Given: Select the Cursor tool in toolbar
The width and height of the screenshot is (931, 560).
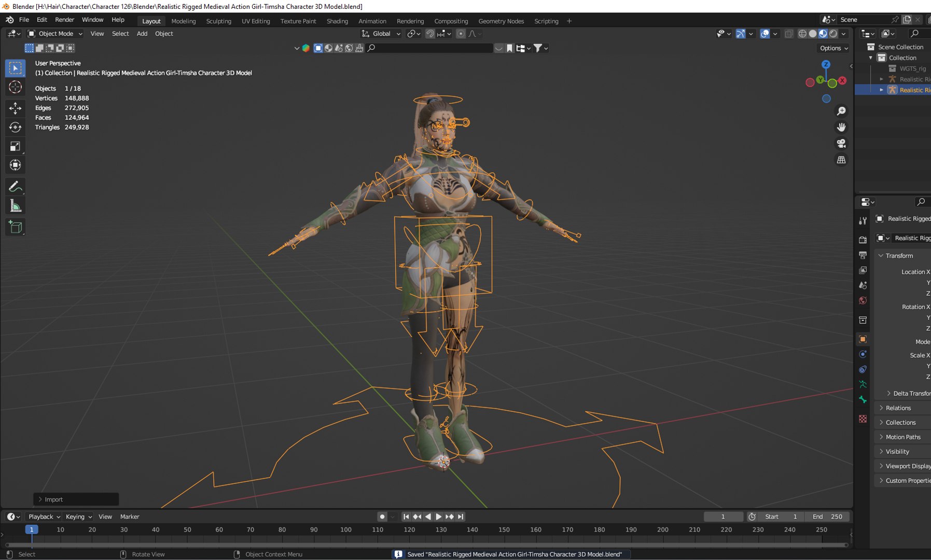Looking at the screenshot, I should pyautogui.click(x=15, y=87).
